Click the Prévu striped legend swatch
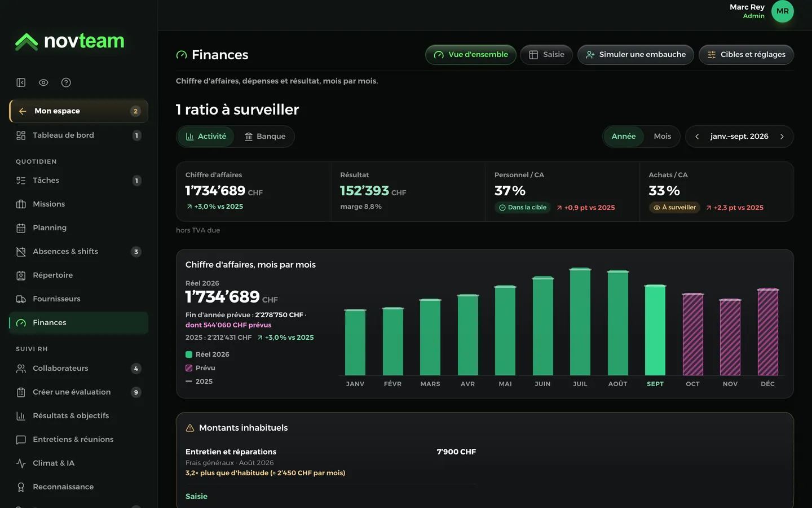Image resolution: width=812 pixels, height=508 pixels. tap(189, 368)
